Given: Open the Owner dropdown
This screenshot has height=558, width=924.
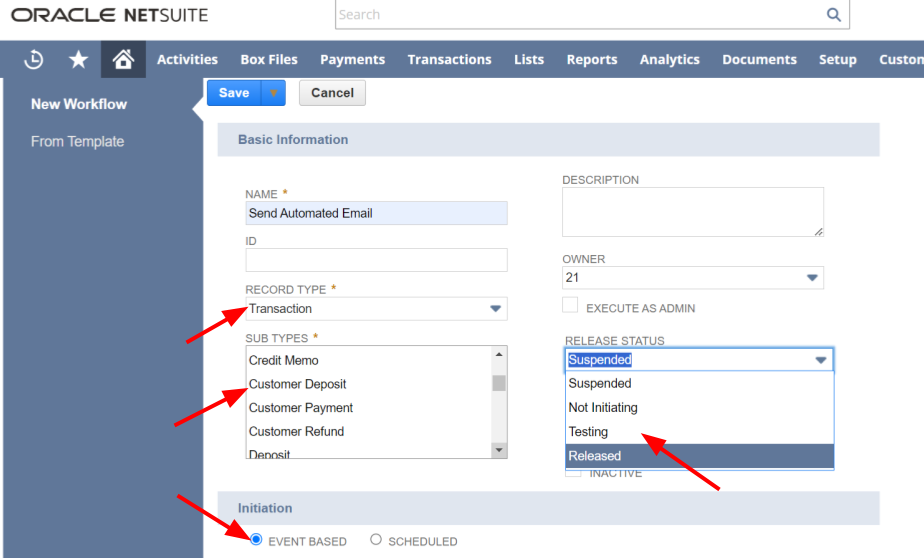Looking at the screenshot, I should click(x=811, y=278).
